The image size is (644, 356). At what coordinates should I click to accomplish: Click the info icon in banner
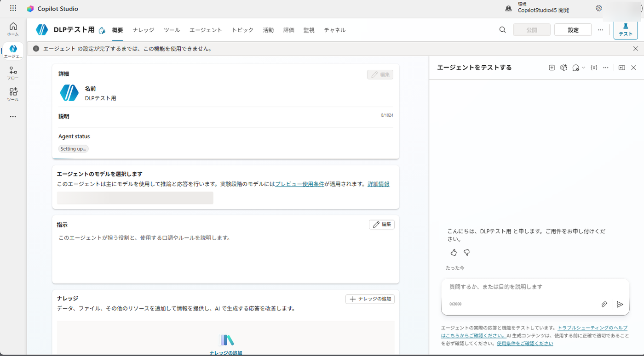[x=36, y=49]
